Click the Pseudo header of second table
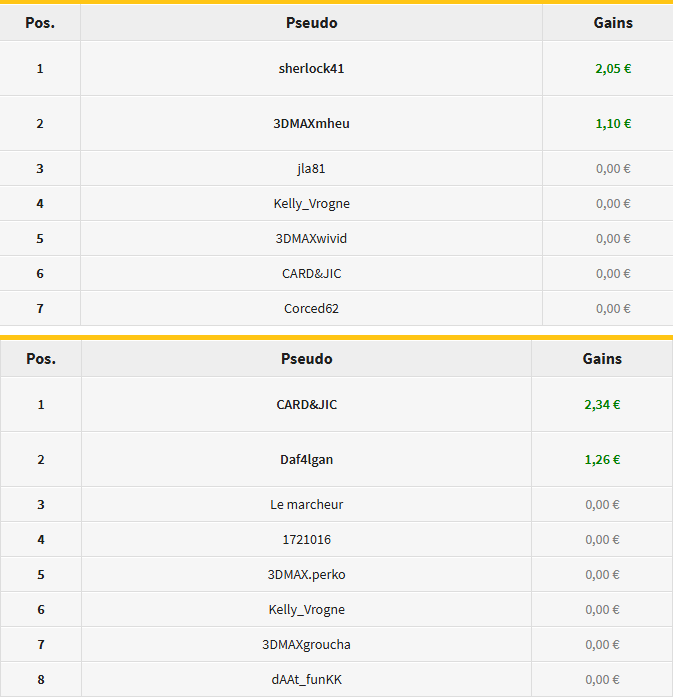Screen dimensions: 673x698 [306, 359]
